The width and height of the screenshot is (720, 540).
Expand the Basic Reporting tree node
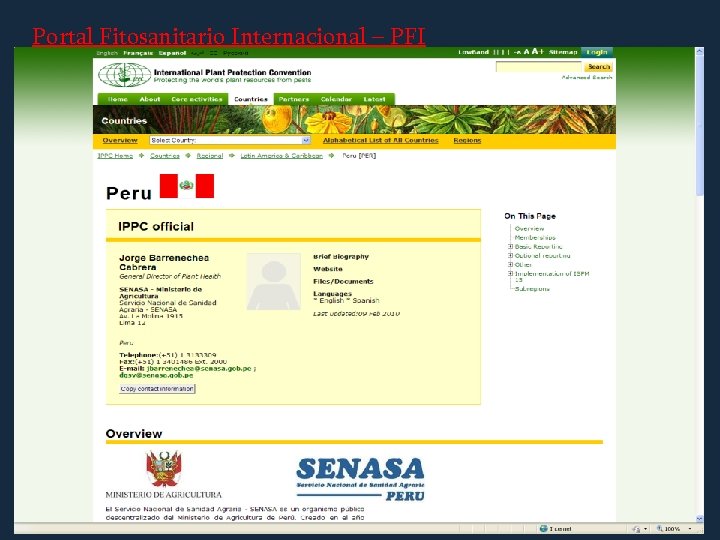pyautogui.click(x=510, y=247)
